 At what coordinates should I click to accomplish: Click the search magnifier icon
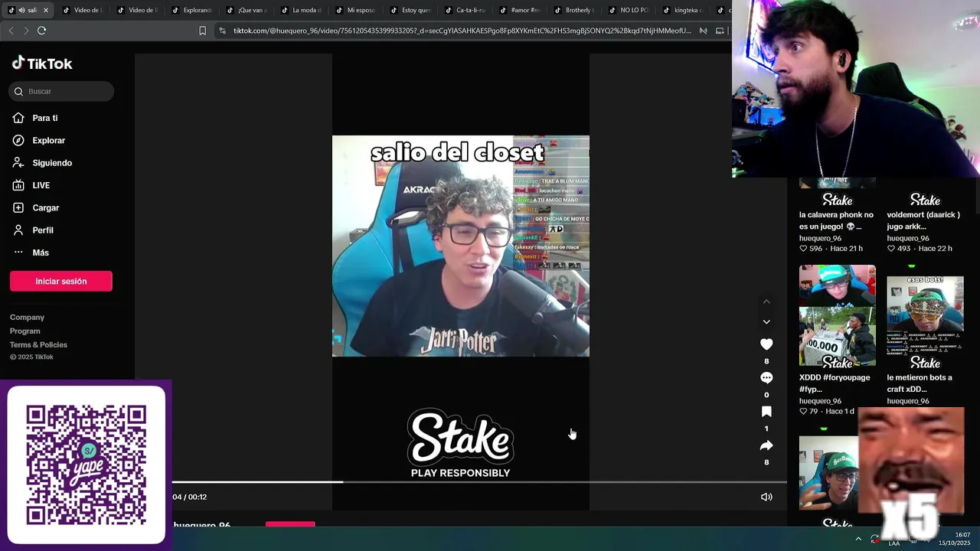[x=18, y=92]
